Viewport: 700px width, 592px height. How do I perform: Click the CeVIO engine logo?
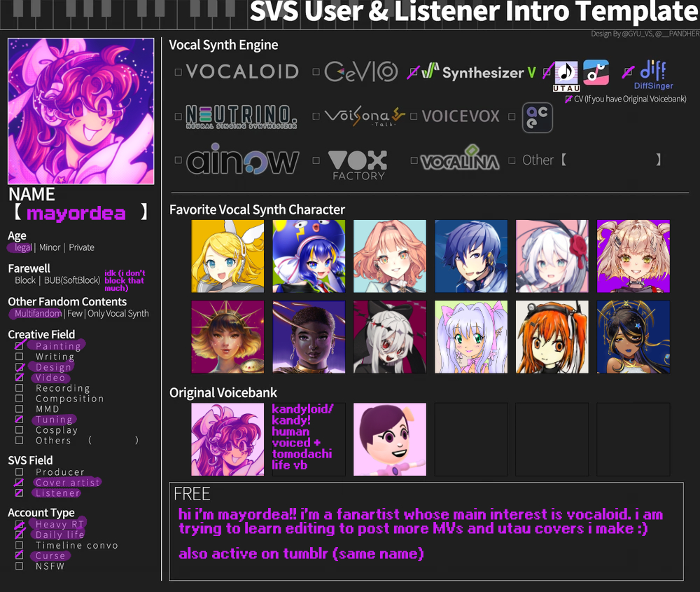point(360,71)
